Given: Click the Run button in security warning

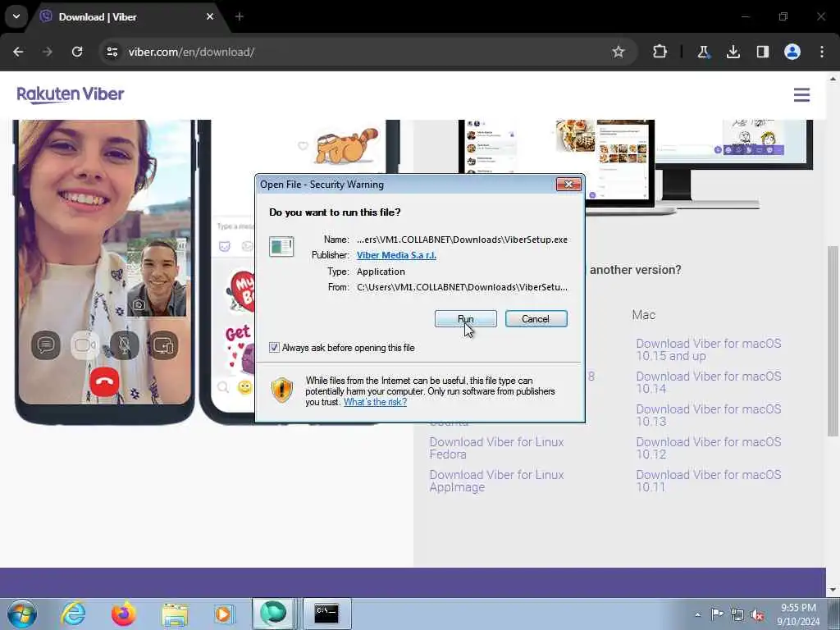Looking at the screenshot, I should (466, 319).
